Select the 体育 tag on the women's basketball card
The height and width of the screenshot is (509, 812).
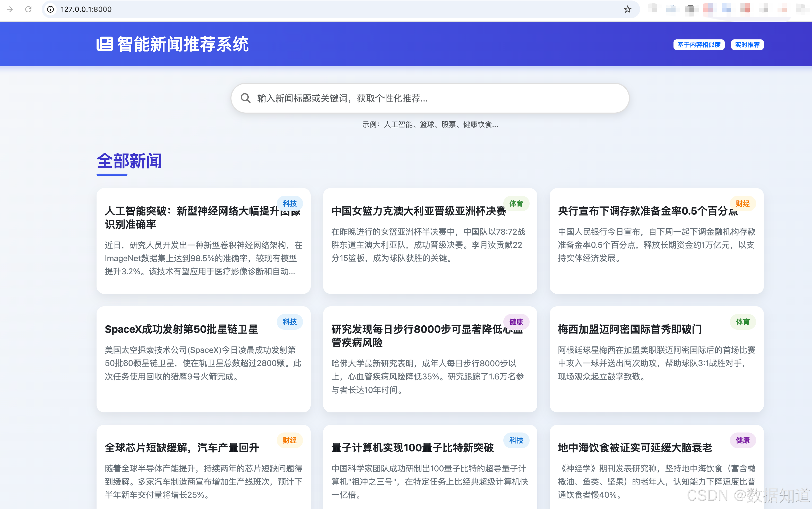coord(517,203)
